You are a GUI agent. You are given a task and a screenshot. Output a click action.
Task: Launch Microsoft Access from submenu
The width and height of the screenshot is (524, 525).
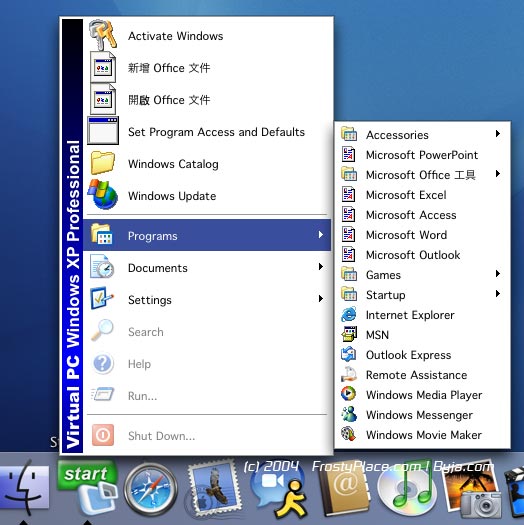pyautogui.click(x=422, y=215)
